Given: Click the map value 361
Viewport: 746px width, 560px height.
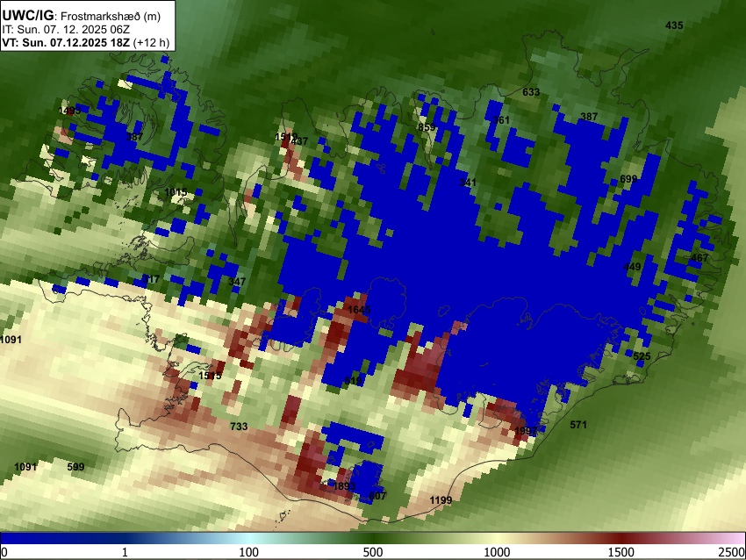Looking at the screenshot, I should point(501,120).
